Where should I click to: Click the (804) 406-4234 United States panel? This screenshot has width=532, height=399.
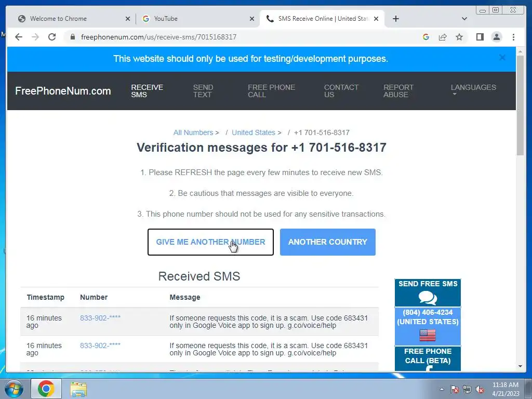click(428, 326)
